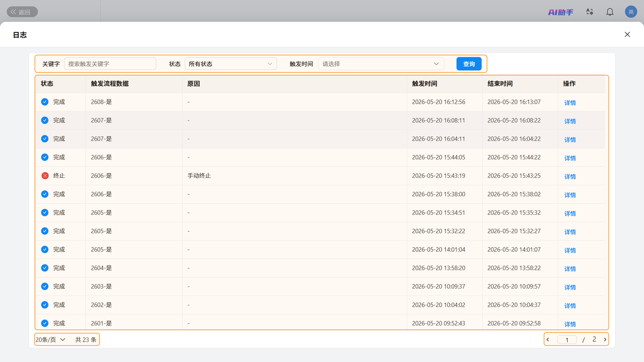Click the 完成 check icon of the 2601-是 row
The height and width of the screenshot is (362, 644).
coord(45,323)
